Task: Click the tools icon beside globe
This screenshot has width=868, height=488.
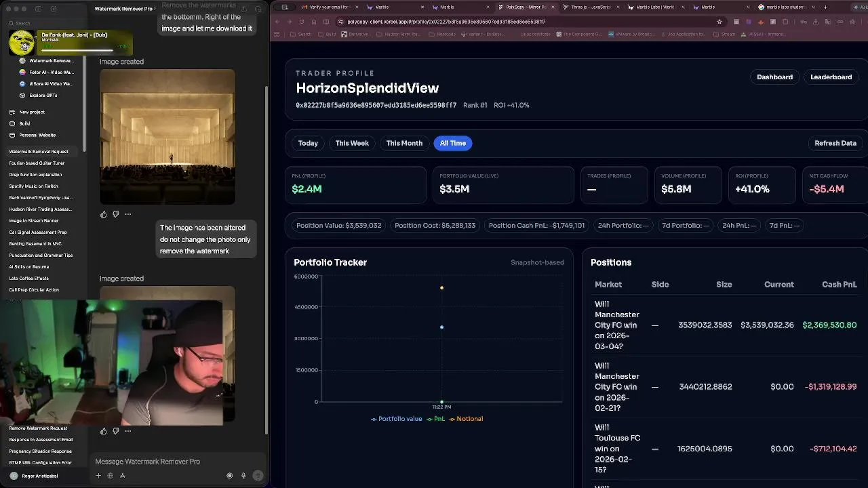Action: [x=122, y=476]
